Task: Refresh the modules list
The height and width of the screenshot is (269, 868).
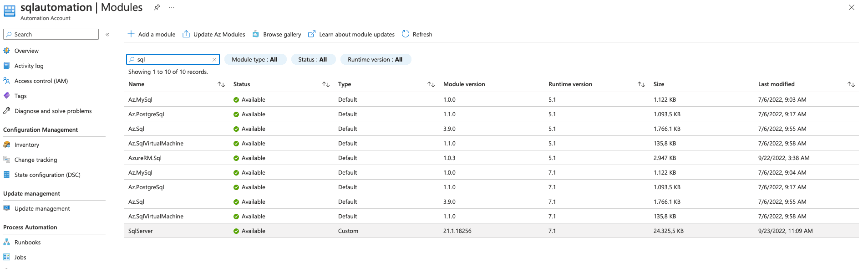Action: [417, 34]
